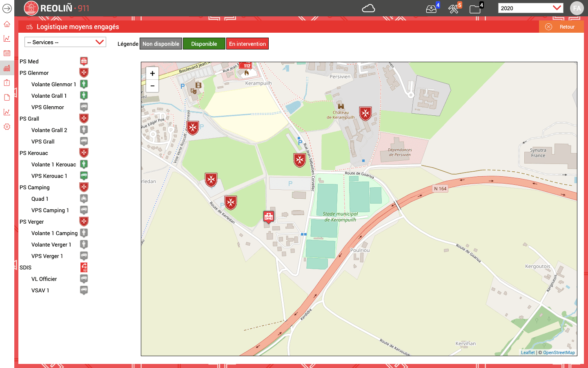Click the document icon in the sidebar

coord(7,97)
